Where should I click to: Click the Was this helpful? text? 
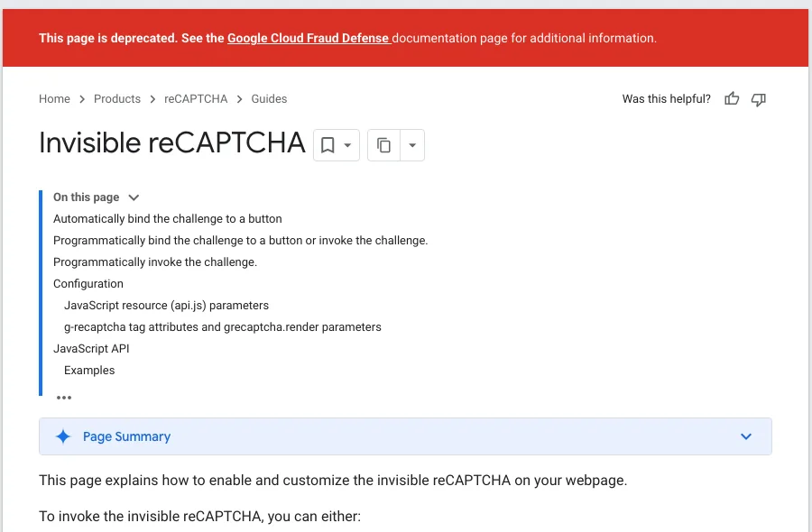point(667,99)
